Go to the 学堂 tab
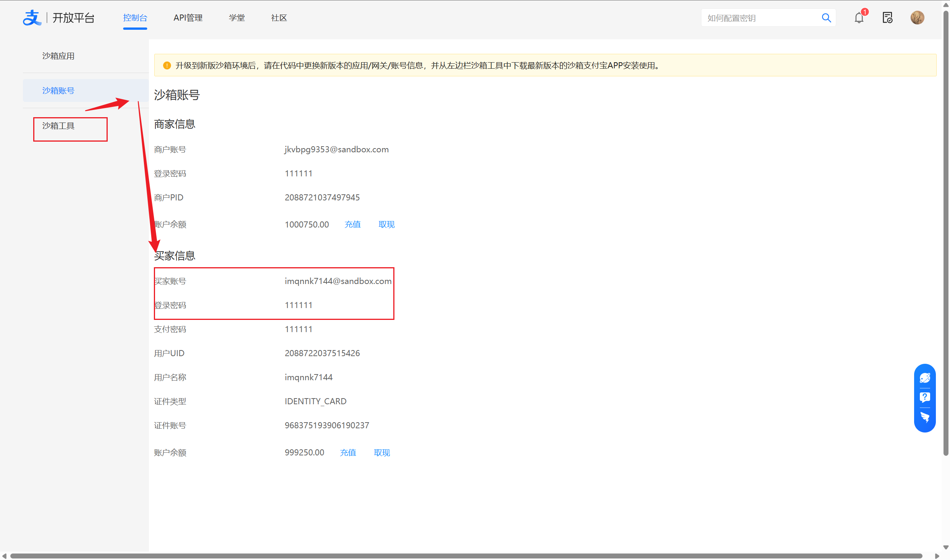 tap(237, 18)
